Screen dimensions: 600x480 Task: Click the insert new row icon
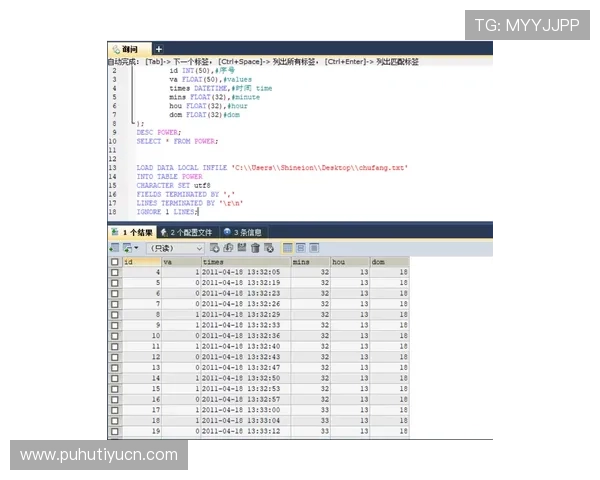tap(215, 247)
